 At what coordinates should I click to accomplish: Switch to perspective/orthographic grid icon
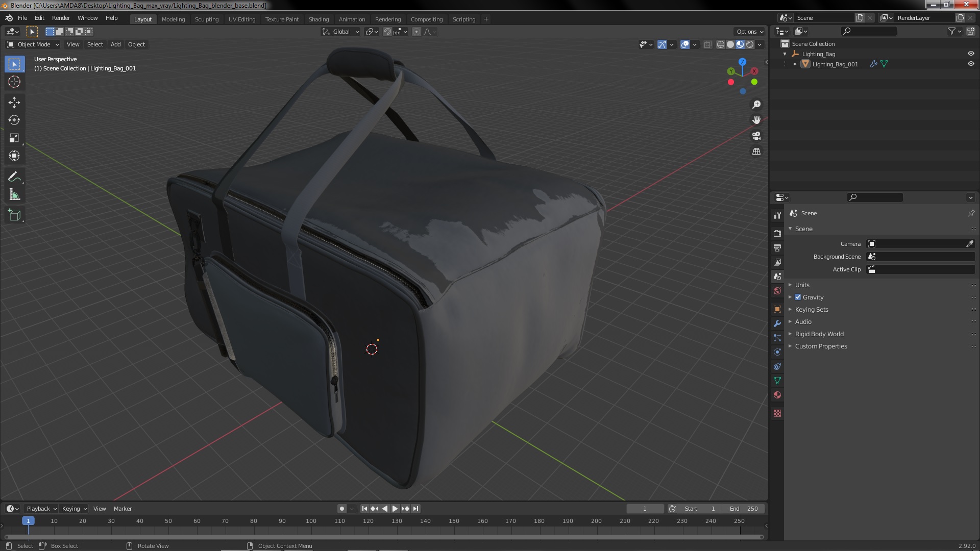click(756, 152)
